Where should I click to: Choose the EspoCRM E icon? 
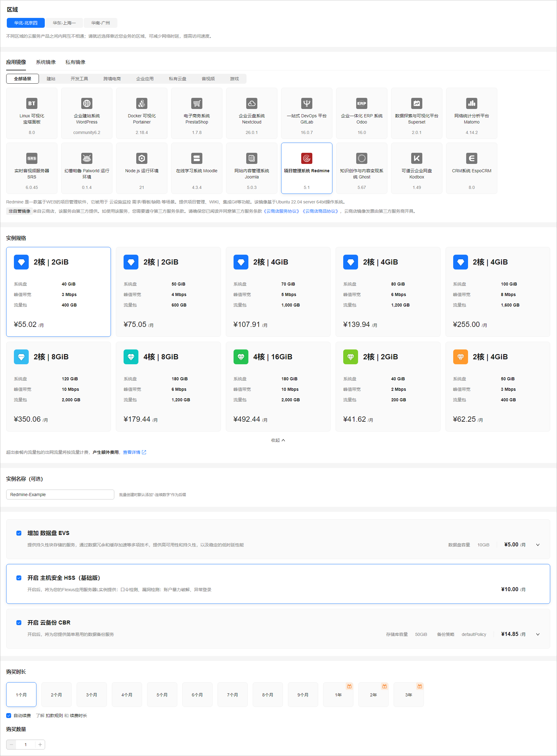coord(471,158)
